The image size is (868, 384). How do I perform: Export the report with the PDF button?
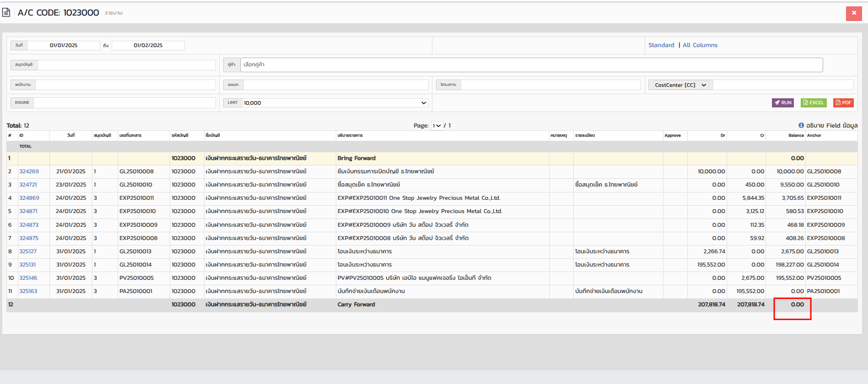tap(843, 103)
